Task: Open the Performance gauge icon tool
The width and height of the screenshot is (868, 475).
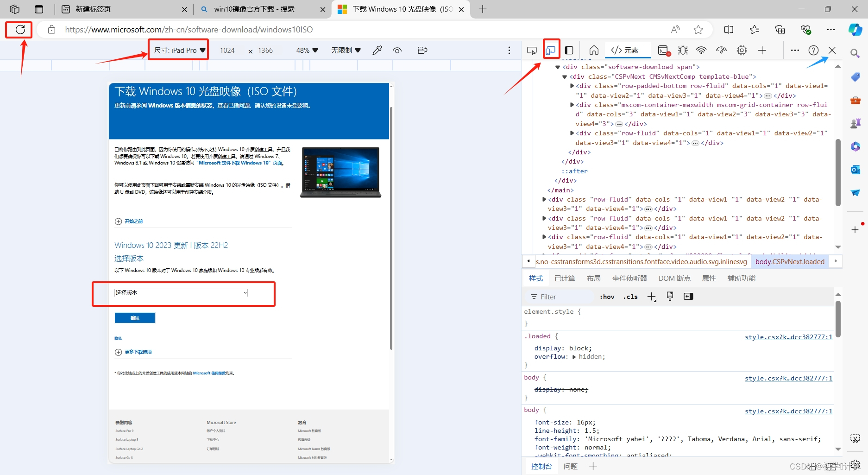Action: [x=721, y=50]
